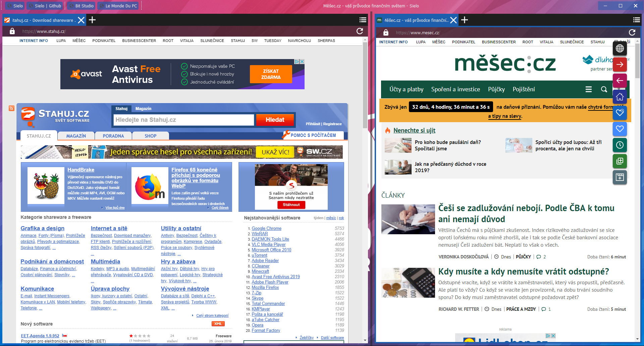Open the tab list menu of the left pane
This screenshot has height=346, width=644.
click(363, 20)
